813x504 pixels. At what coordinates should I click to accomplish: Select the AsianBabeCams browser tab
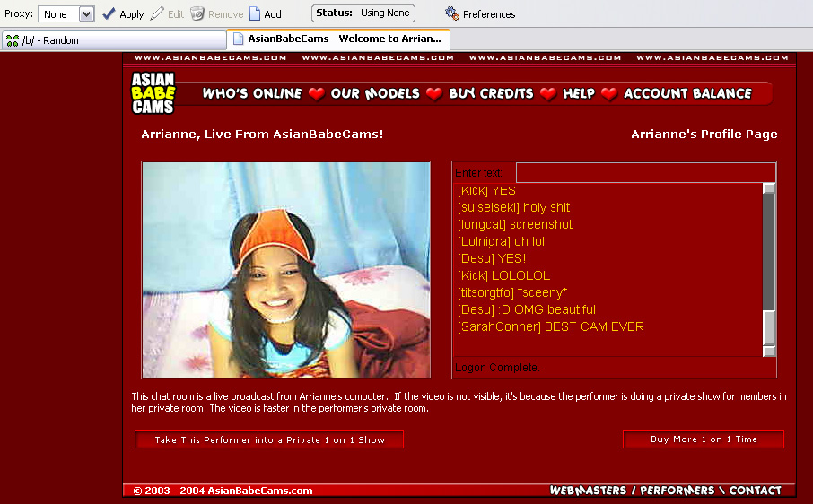(x=338, y=39)
